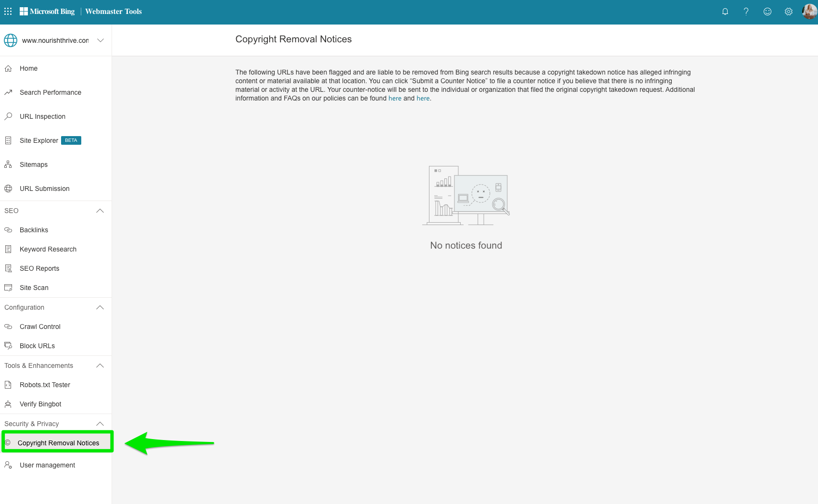Open the Site Explorer beta feature
The image size is (818, 504).
click(x=38, y=140)
